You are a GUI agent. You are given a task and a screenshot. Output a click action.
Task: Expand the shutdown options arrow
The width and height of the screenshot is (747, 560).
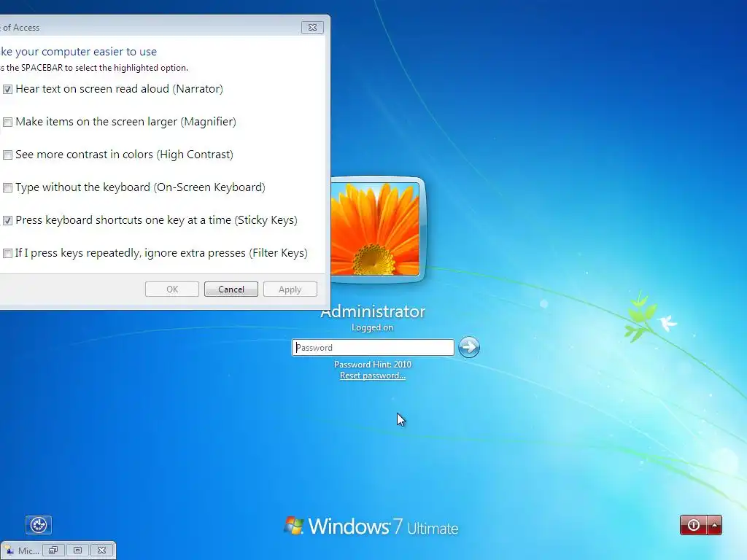tap(715, 525)
